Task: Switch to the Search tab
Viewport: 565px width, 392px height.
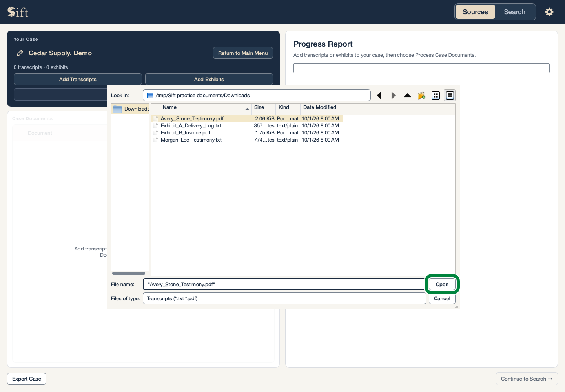Action: point(514,12)
